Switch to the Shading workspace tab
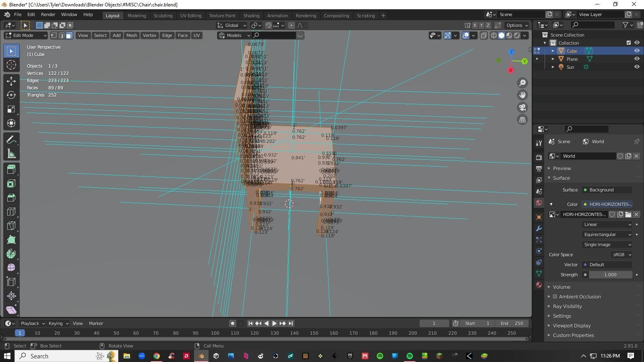The width and height of the screenshot is (644, 362). pos(251,16)
